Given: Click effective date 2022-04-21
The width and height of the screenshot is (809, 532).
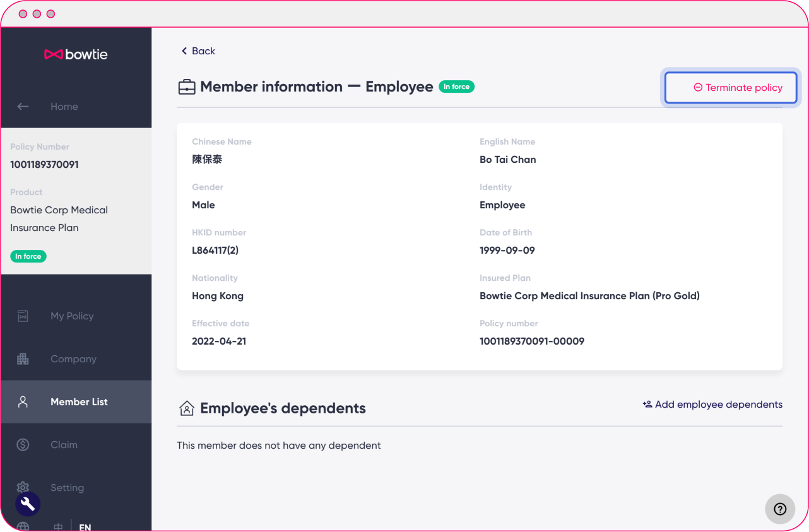Looking at the screenshot, I should (219, 341).
